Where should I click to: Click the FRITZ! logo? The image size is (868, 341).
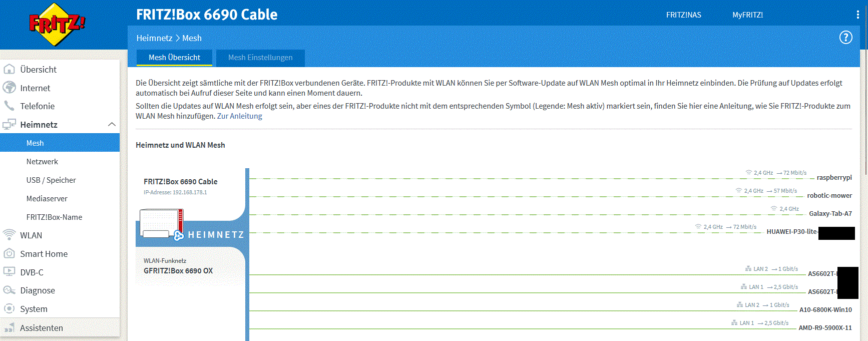pos(57,25)
